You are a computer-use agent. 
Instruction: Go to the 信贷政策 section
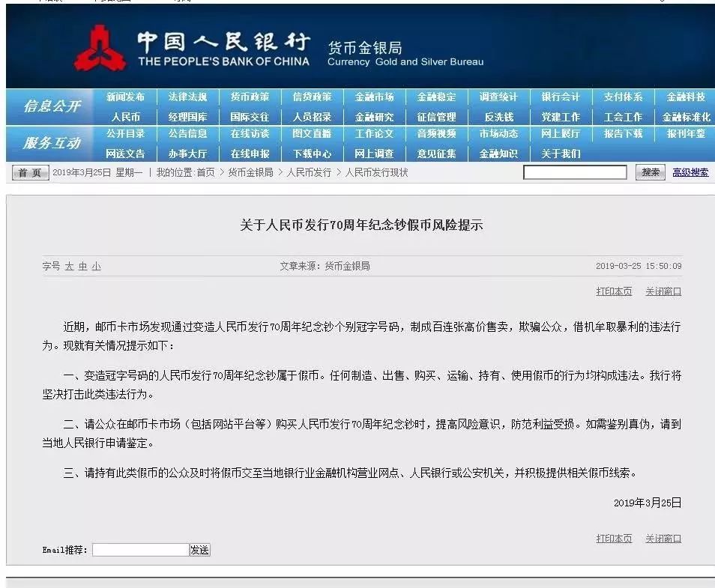[x=312, y=97]
